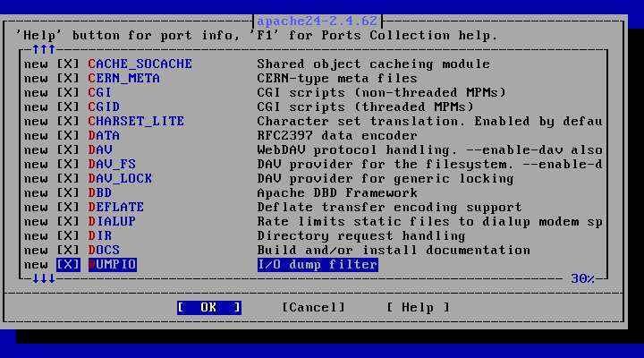
Task: Toggle the DAV_LOCK checkbox
Action: pyautogui.click(x=68, y=179)
